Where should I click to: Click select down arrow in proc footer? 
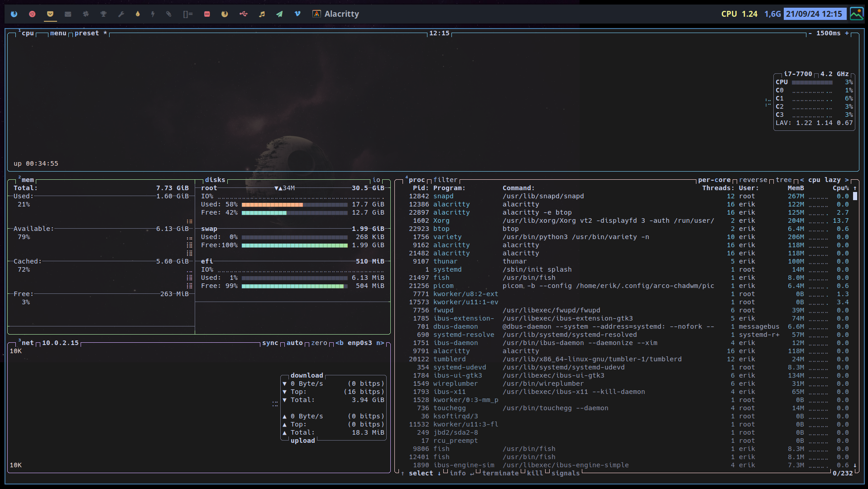439,474
